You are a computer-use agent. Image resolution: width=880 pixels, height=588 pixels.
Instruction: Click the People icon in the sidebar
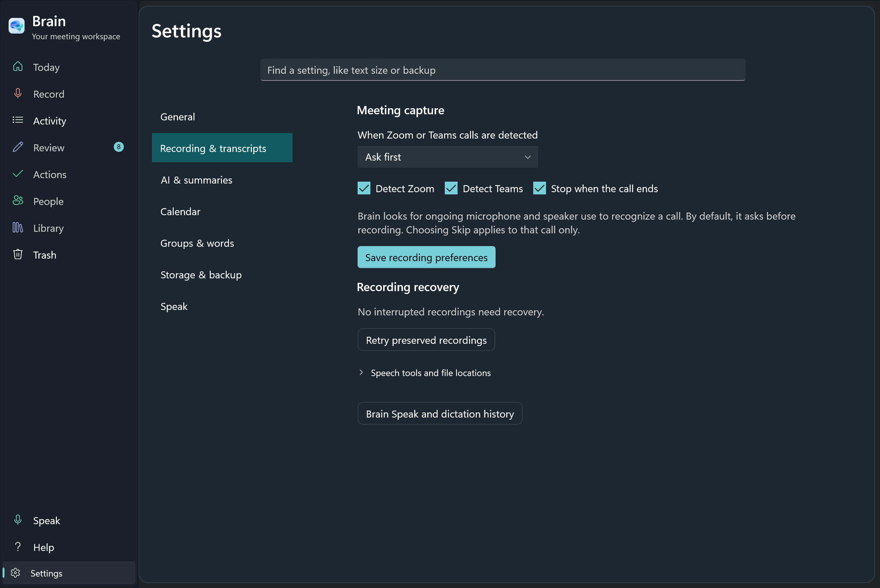click(18, 200)
